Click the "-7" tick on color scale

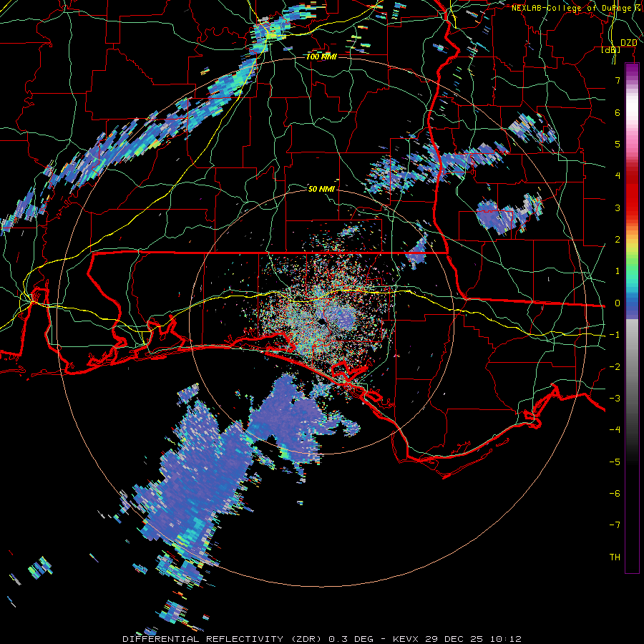click(615, 525)
